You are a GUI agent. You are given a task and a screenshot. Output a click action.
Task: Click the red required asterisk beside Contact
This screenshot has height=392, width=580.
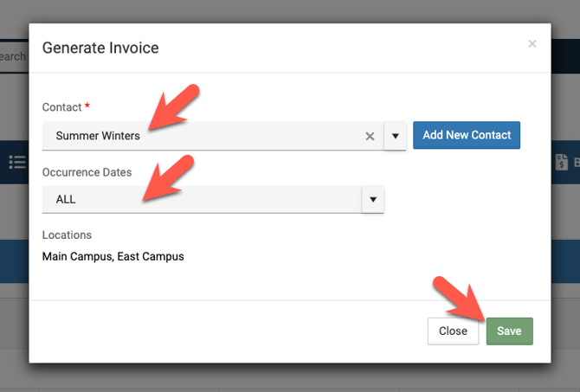pyautogui.click(x=88, y=107)
